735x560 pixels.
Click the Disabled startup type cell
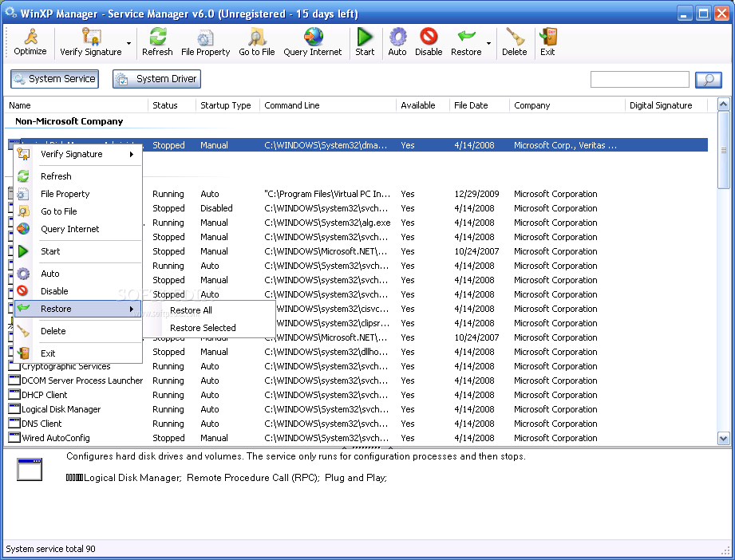pyautogui.click(x=216, y=208)
